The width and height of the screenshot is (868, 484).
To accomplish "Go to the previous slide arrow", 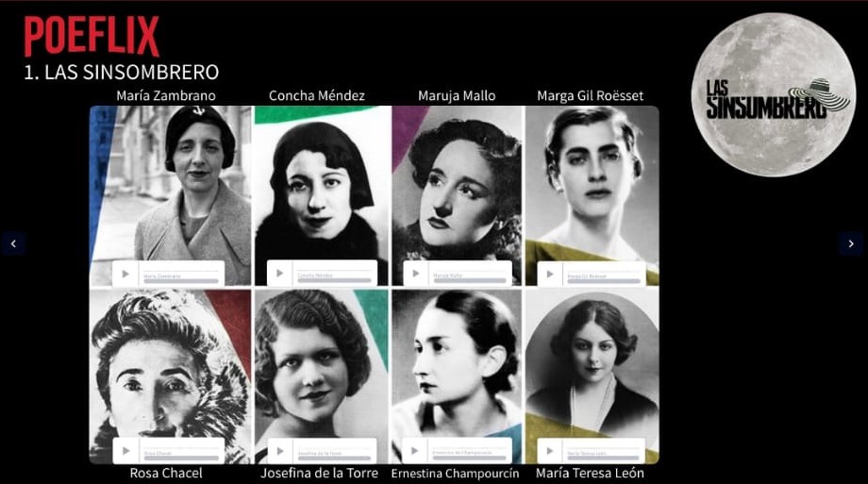I will click(x=13, y=243).
